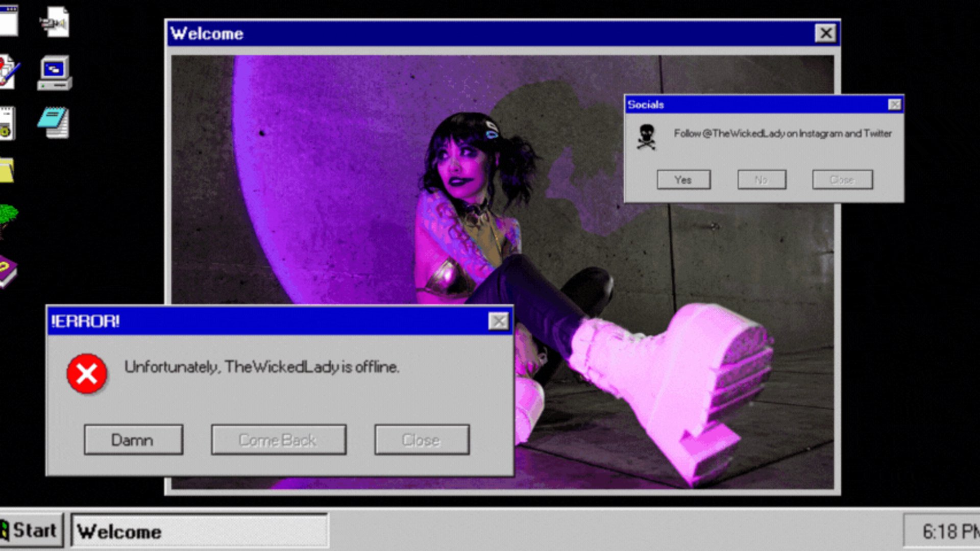This screenshot has height=551, width=980.
Task: Click the Come Back button
Action: 279,440
